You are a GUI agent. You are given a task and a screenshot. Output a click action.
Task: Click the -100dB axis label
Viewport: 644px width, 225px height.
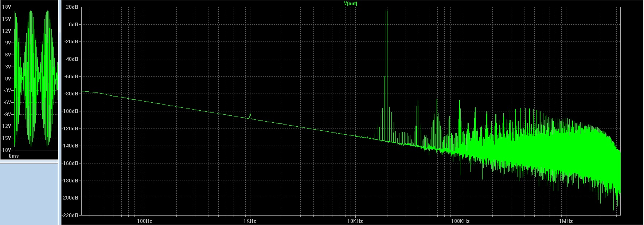point(70,111)
